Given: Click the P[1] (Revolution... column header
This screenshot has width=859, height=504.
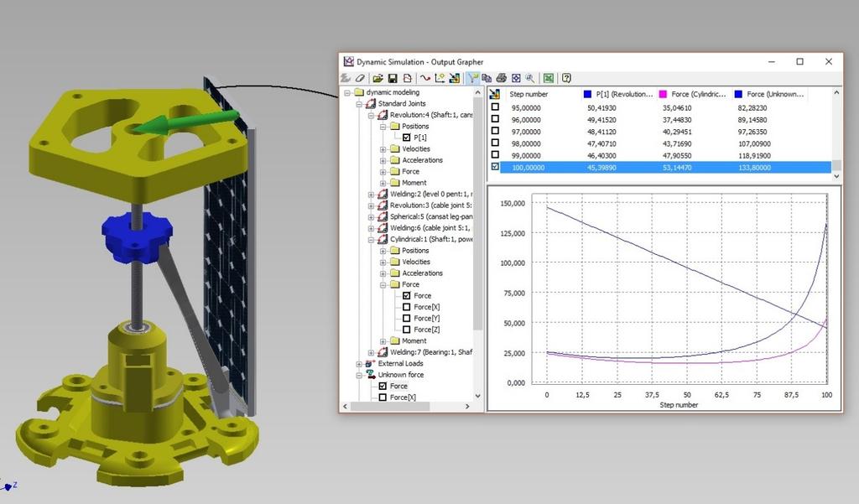Looking at the screenshot, I should tap(624, 94).
